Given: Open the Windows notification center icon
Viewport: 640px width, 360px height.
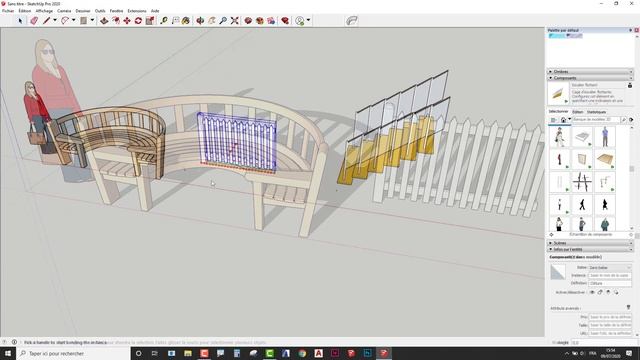Looking at the screenshot, I should [629, 353].
